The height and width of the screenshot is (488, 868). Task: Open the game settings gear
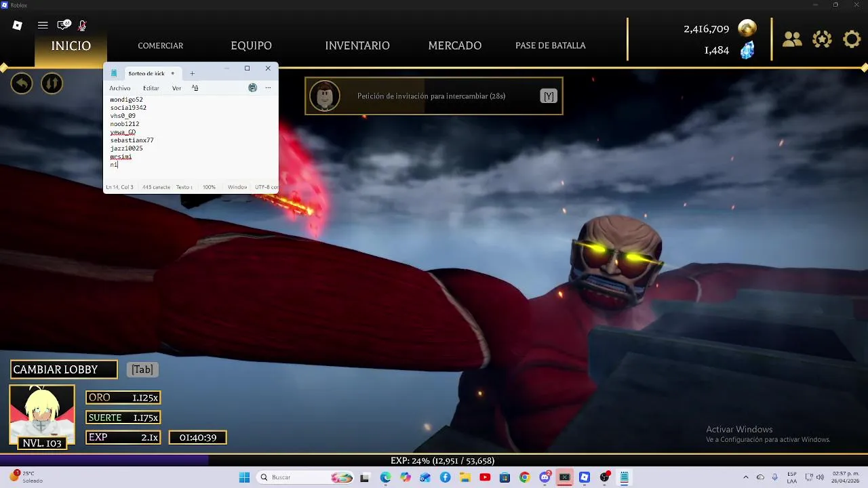(x=852, y=39)
